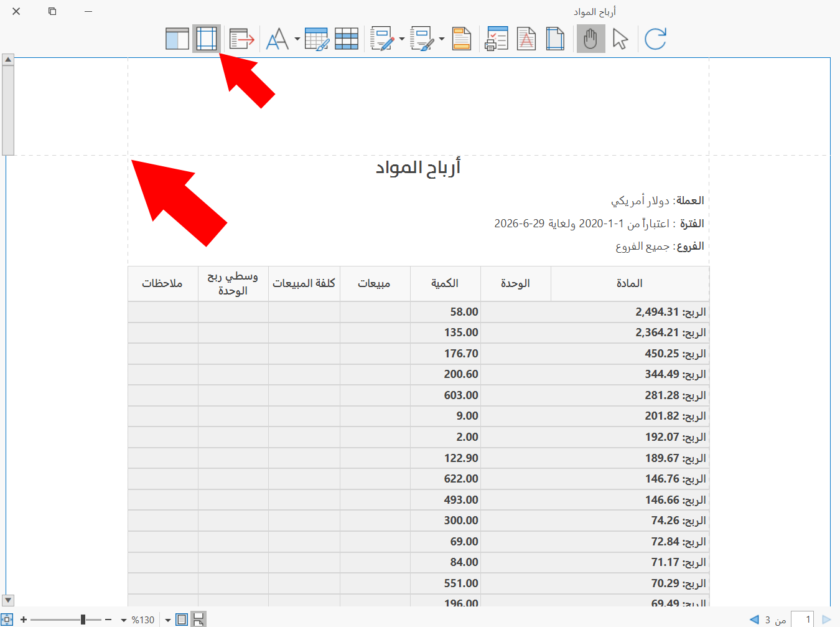
Task: Expand the edit report pencil dropdown arrow
Action: [x=402, y=39]
